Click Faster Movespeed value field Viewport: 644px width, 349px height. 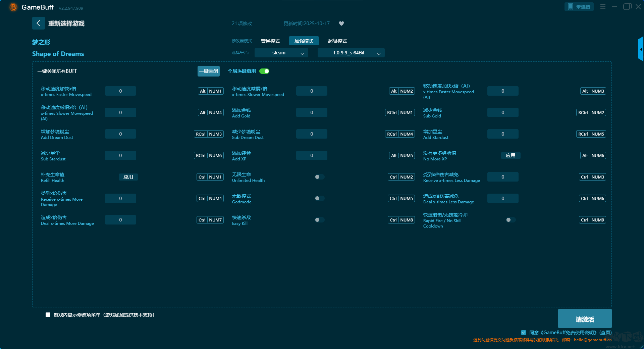pyautogui.click(x=120, y=91)
